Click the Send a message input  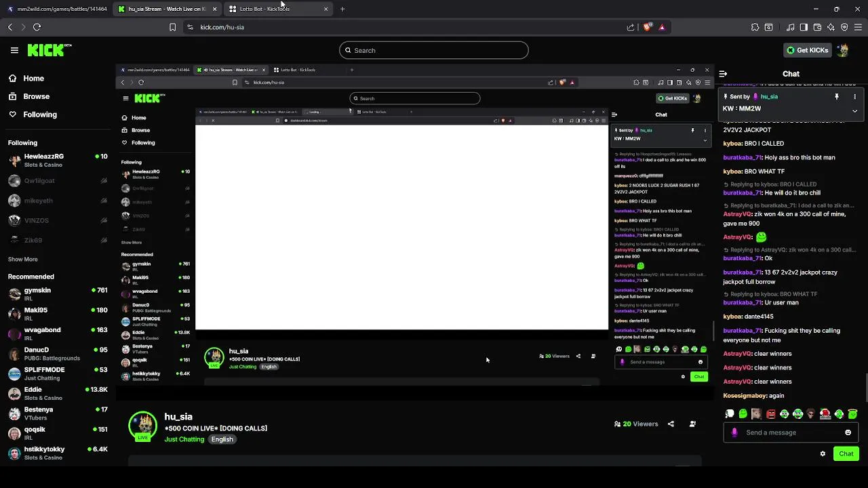[791, 432]
